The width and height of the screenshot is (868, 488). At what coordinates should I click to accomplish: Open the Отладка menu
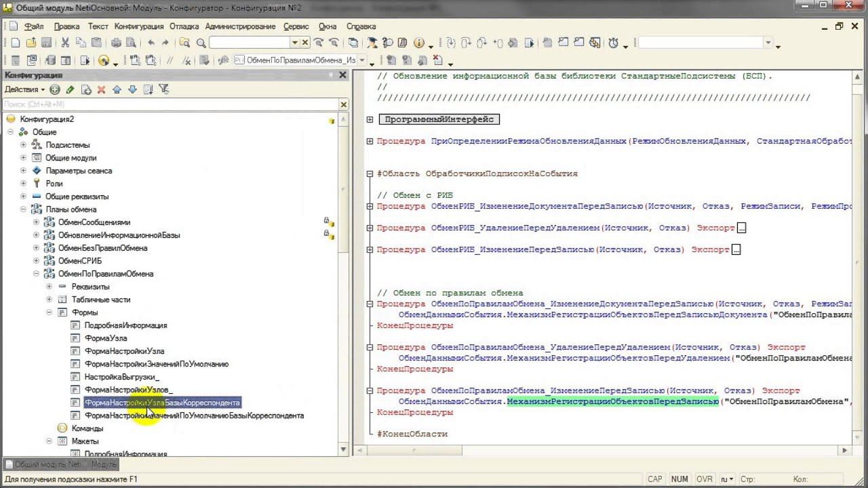pyautogui.click(x=184, y=26)
